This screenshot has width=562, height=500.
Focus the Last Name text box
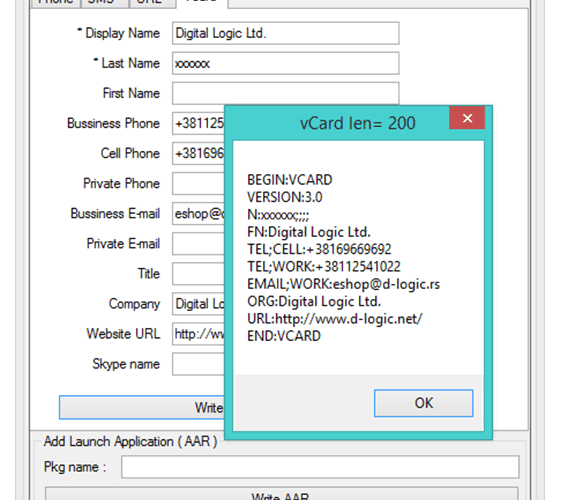285,63
